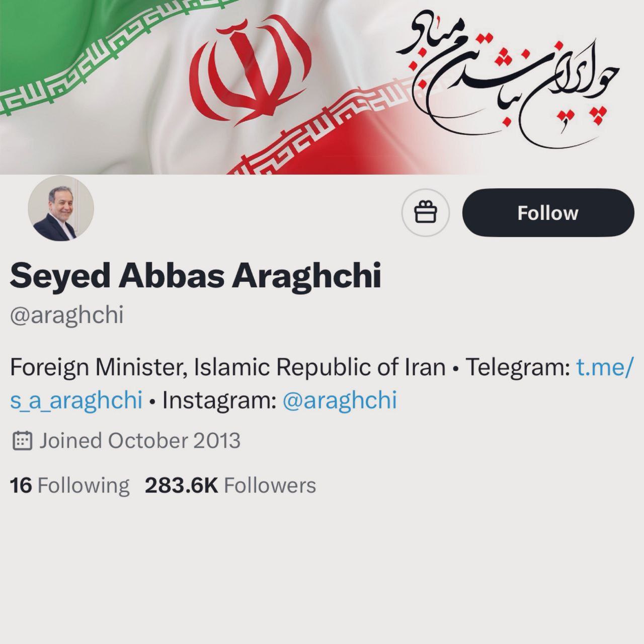Open the profile avatar photo
Screen dimensions: 644x644
pos(61,208)
